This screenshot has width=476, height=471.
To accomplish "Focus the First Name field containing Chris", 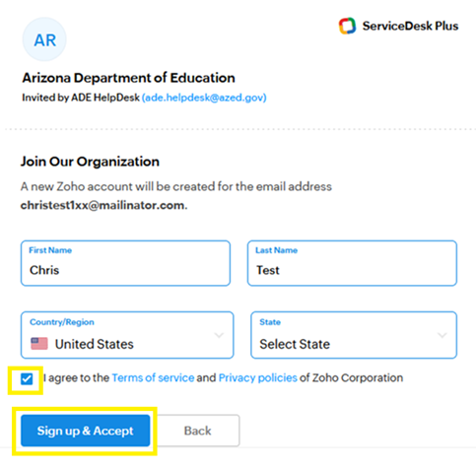I will point(125,263).
